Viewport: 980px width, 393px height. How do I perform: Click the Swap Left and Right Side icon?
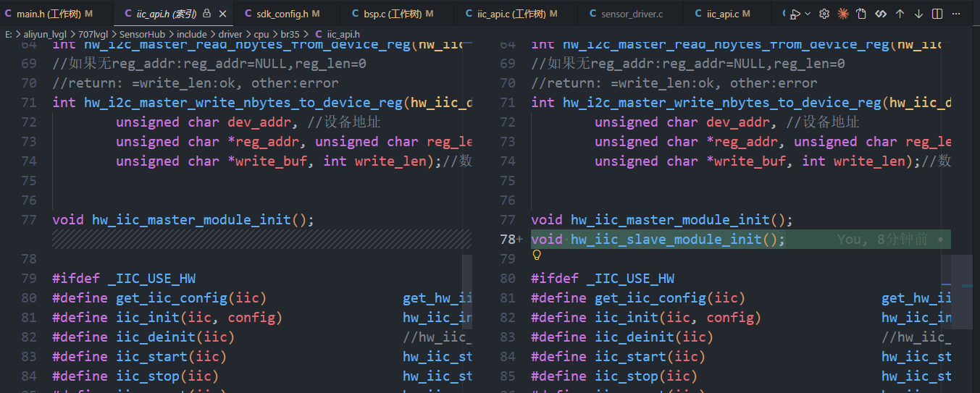coord(881,14)
